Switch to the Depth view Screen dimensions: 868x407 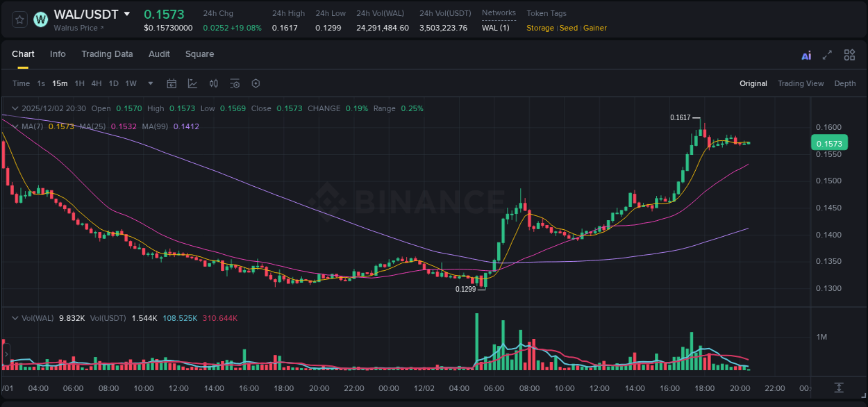(845, 83)
